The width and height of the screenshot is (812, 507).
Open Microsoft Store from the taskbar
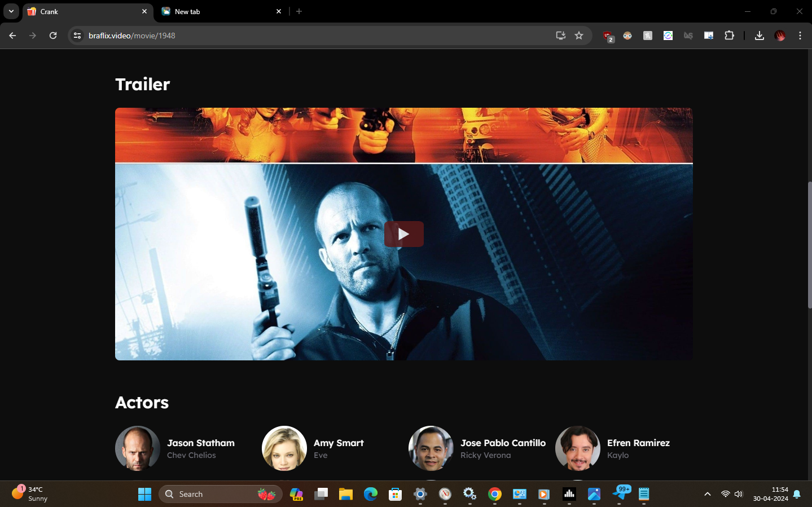396,494
